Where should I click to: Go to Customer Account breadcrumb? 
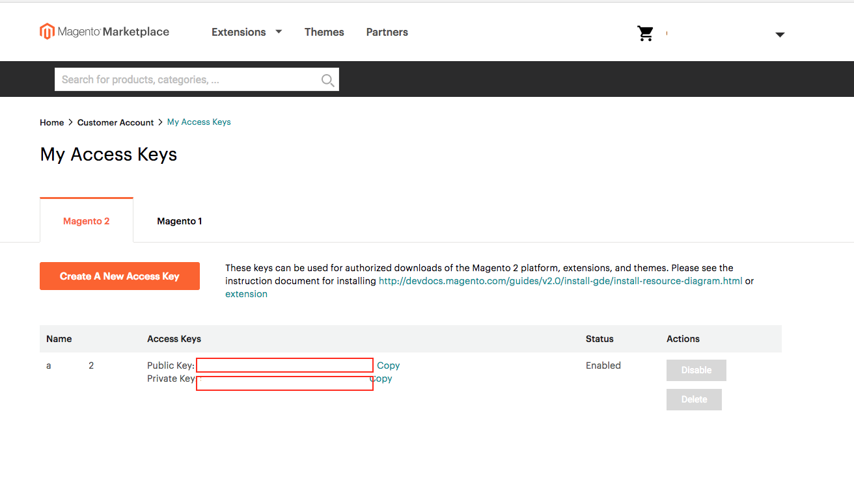coord(115,122)
